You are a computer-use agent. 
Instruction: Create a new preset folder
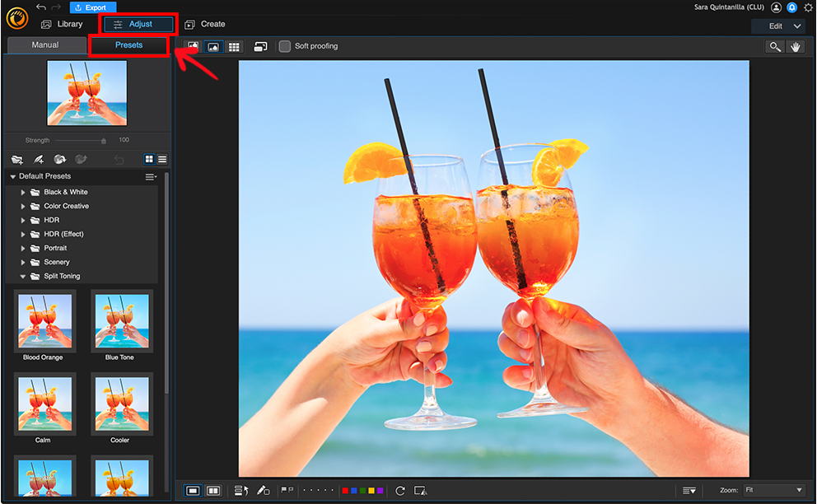pyautogui.click(x=18, y=159)
